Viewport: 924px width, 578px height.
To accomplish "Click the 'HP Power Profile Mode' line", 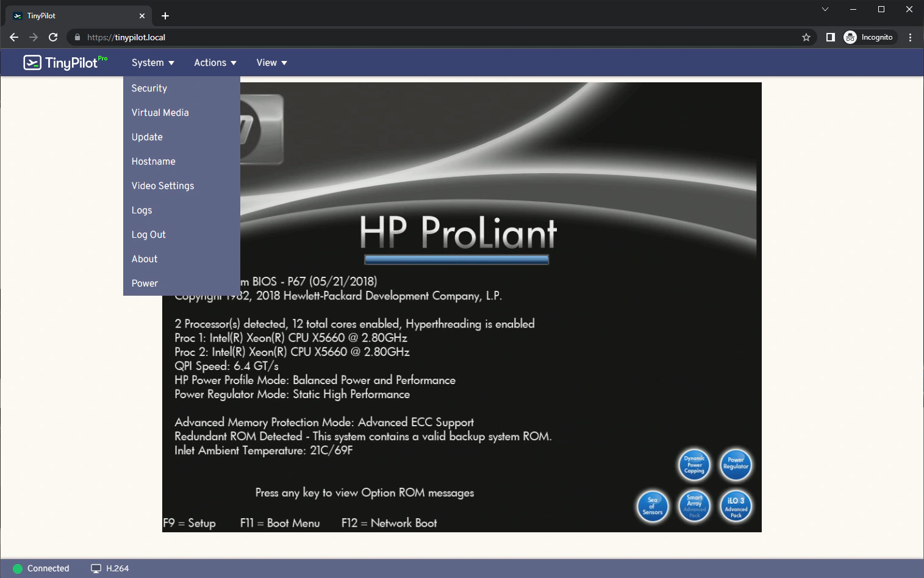I will (315, 380).
